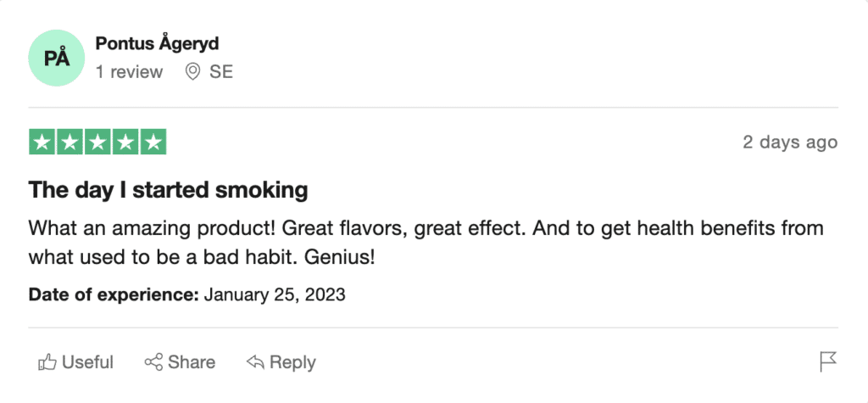Click the "1 review" count
This screenshot has height=403, width=868.
click(129, 72)
